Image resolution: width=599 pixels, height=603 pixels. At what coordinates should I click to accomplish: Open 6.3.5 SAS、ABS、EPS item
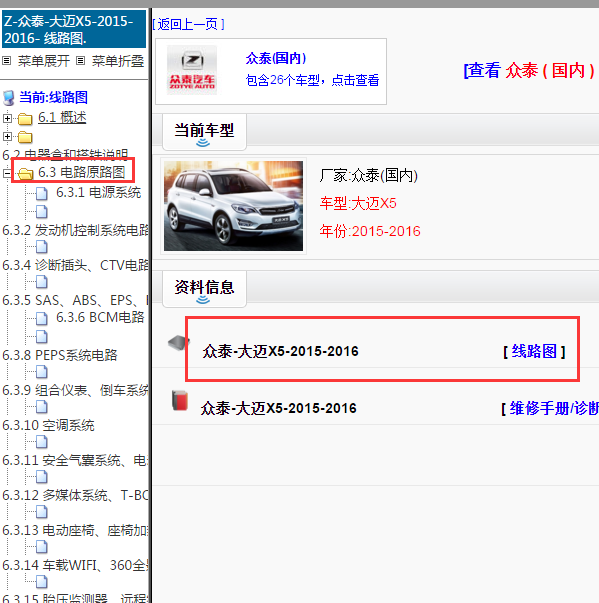click(75, 300)
